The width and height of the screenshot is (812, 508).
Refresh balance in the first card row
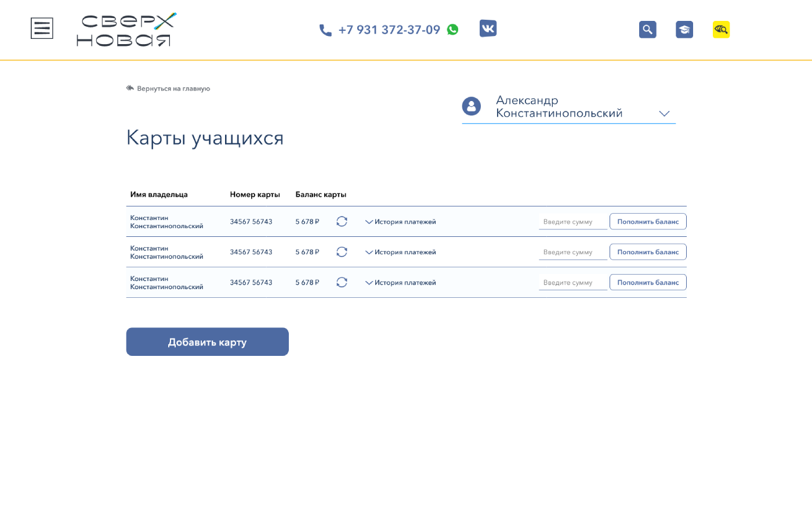(x=342, y=221)
